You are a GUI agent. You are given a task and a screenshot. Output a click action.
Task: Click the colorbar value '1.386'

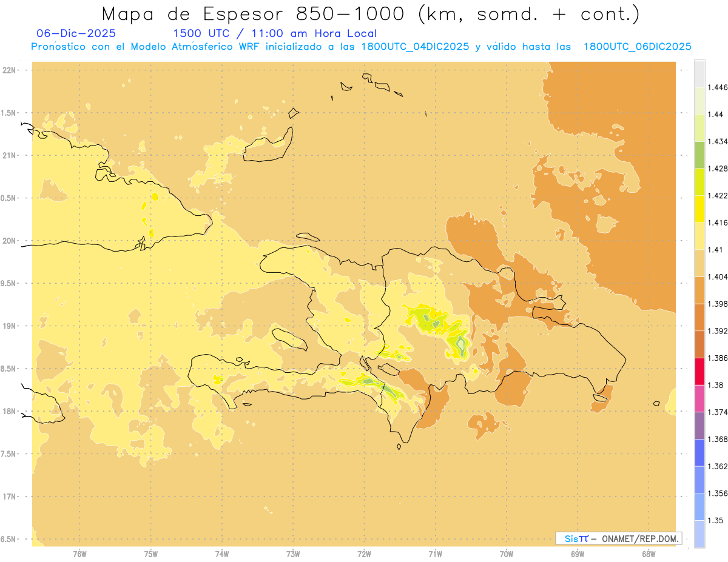[718, 358]
